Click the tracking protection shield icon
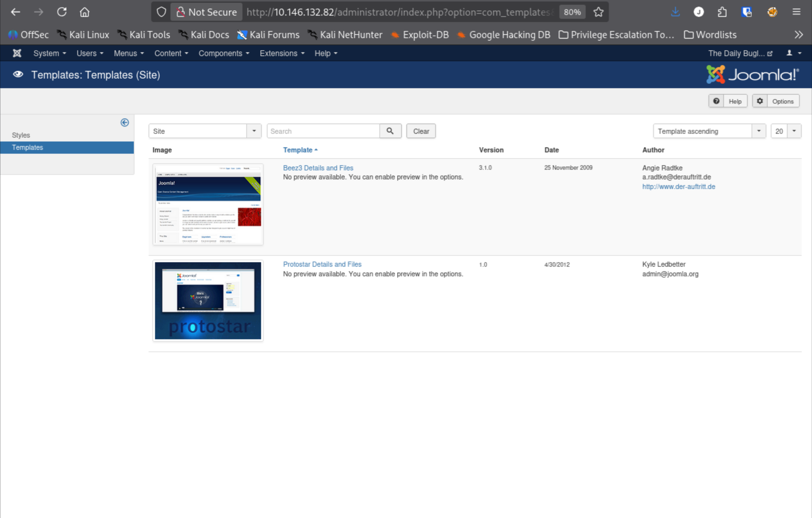812x518 pixels. [x=161, y=12]
